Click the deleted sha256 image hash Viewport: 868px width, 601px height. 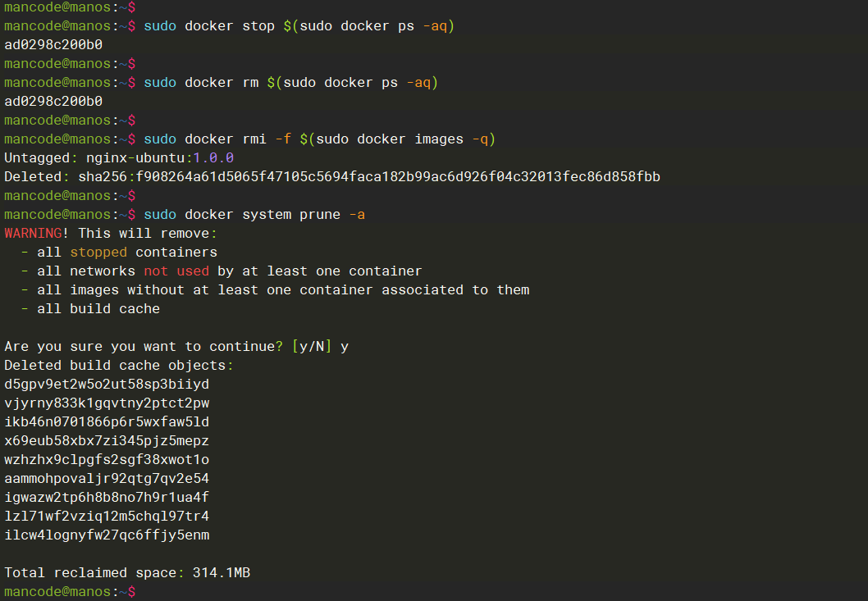point(369,177)
